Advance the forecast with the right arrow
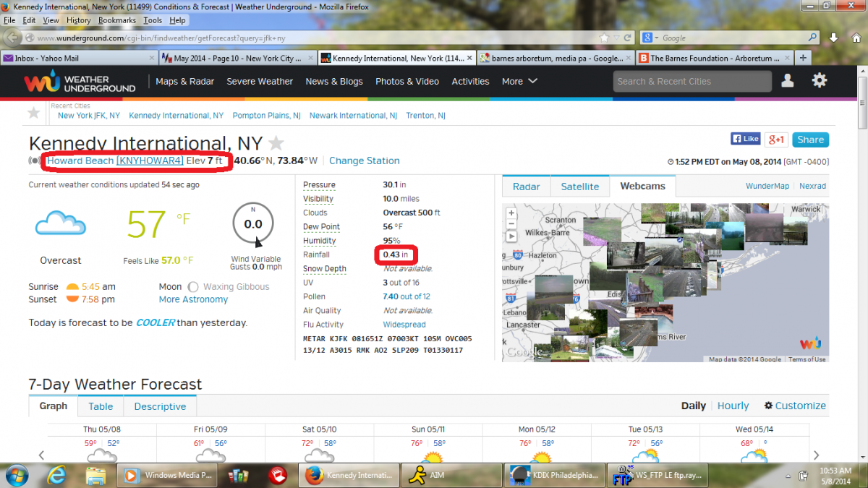The width and height of the screenshot is (868, 488). click(816, 455)
